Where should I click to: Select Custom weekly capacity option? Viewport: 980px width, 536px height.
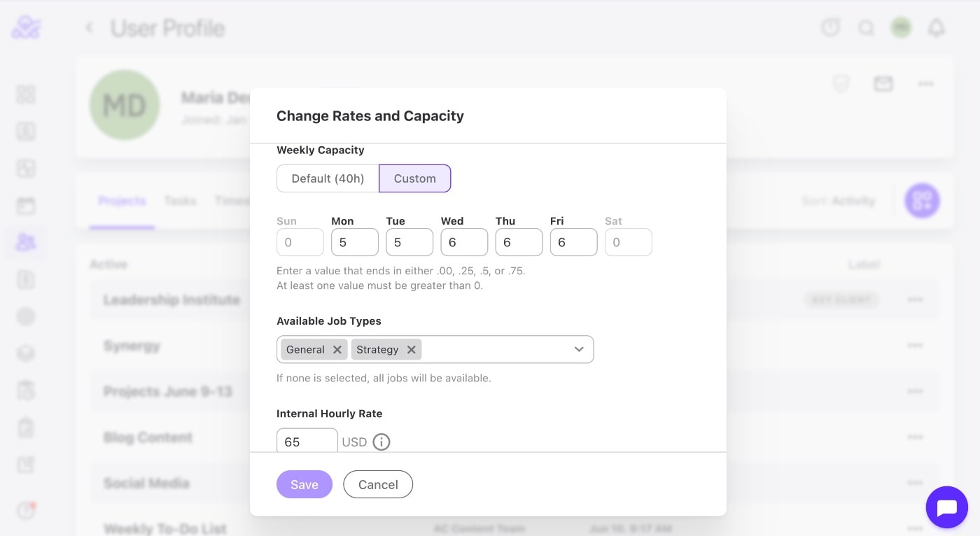(414, 178)
